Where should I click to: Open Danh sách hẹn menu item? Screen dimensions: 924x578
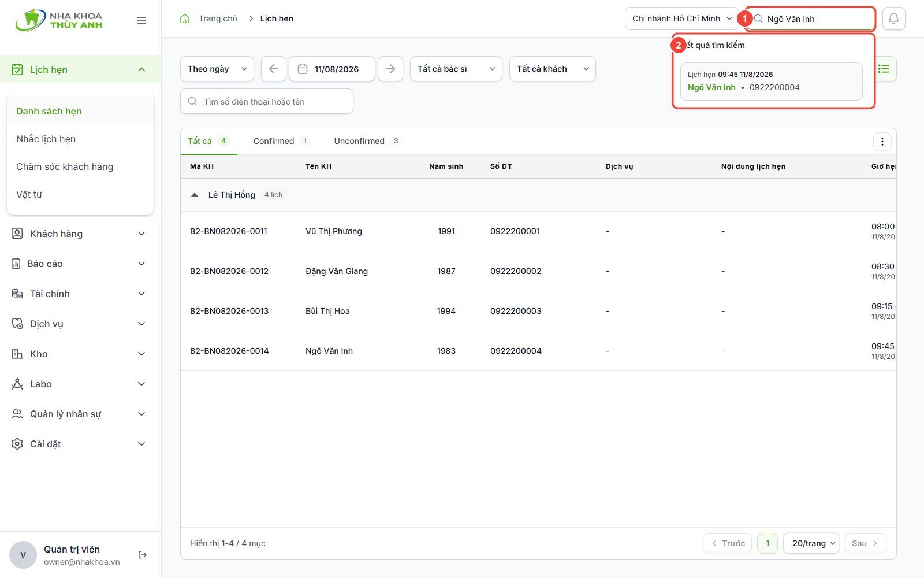[x=80, y=111]
